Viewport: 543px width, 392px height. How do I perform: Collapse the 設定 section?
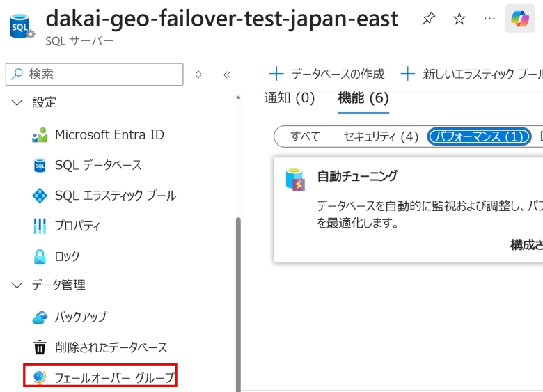17,102
